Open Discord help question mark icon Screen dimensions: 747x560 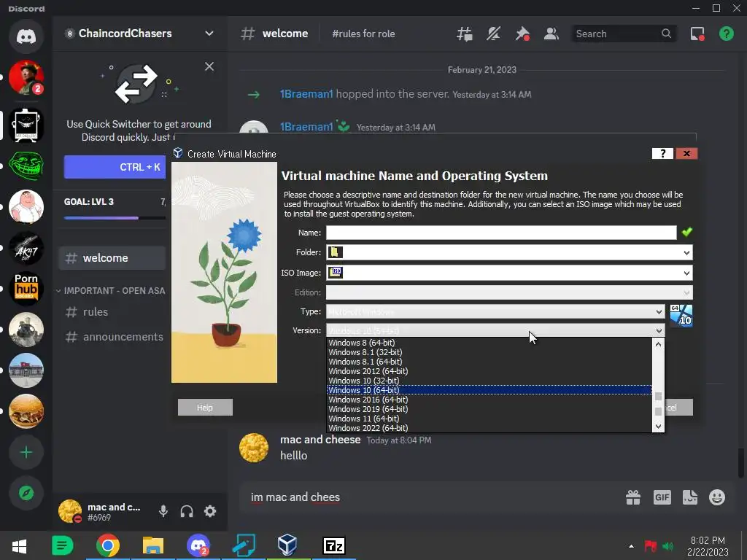727,34
